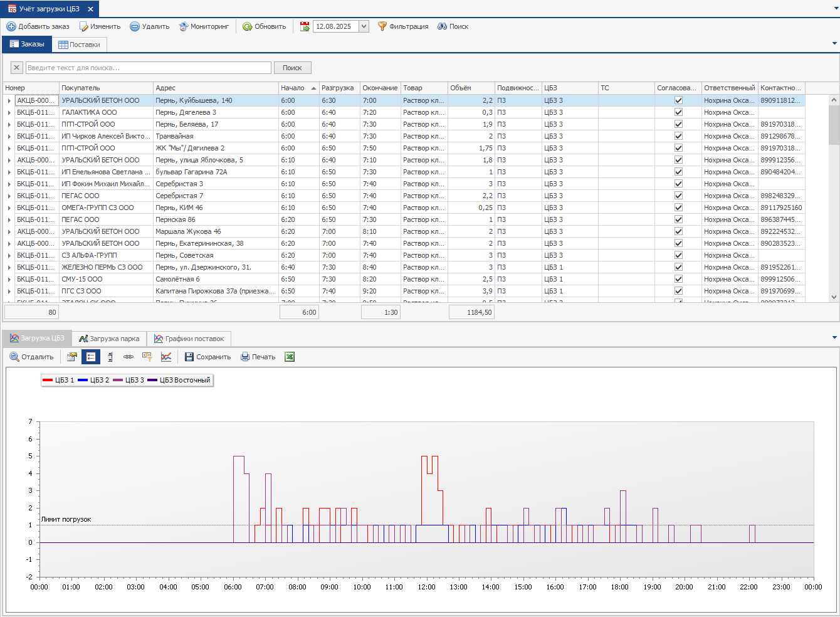Click the Excel export icon in chart toolbar

click(290, 357)
